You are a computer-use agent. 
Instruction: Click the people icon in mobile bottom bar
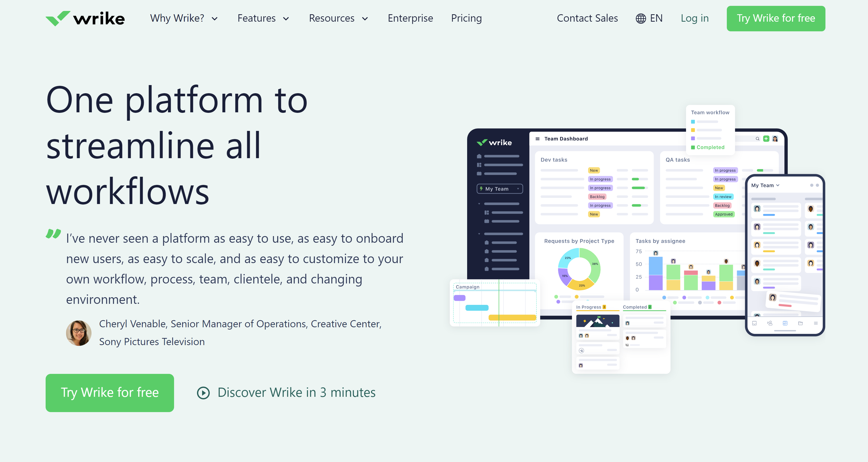click(x=770, y=323)
